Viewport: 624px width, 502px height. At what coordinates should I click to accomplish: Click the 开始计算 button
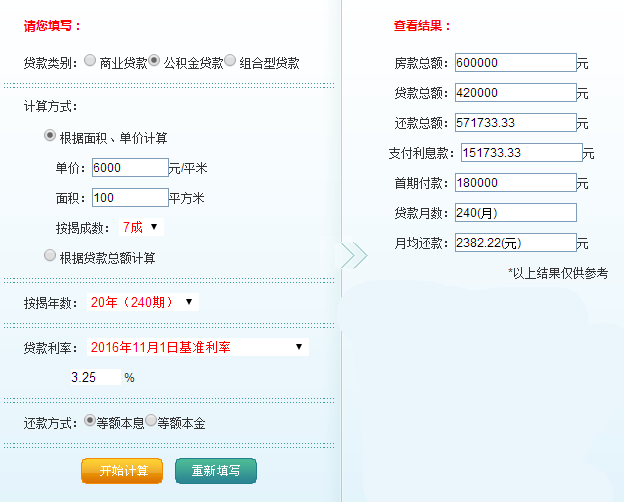click(122, 471)
